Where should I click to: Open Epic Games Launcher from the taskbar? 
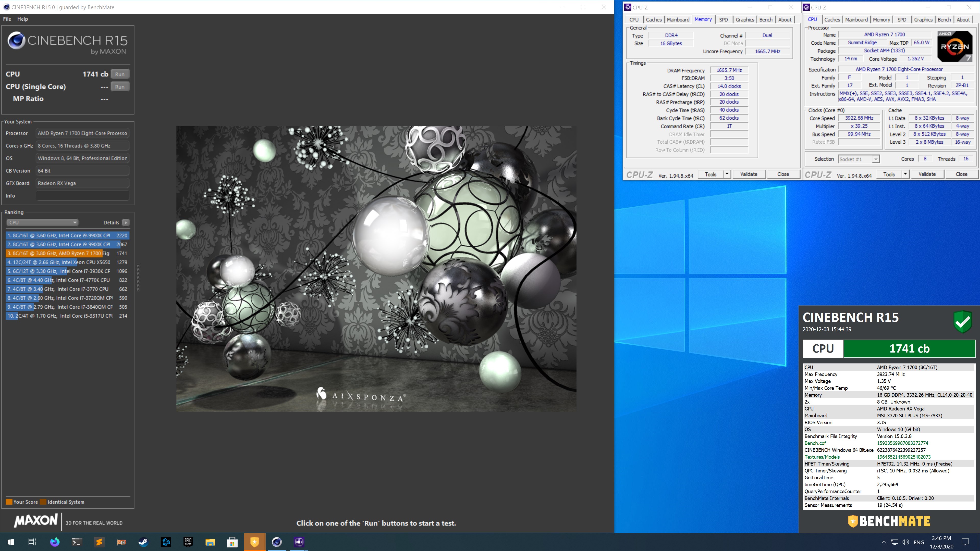188,542
